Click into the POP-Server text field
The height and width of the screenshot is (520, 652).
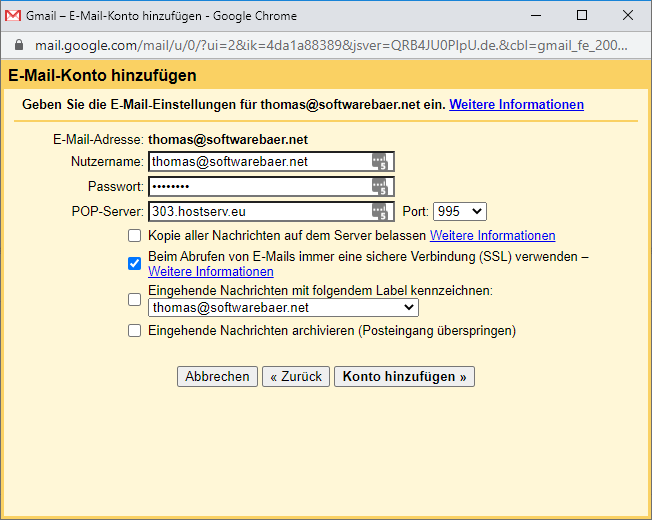click(258, 212)
